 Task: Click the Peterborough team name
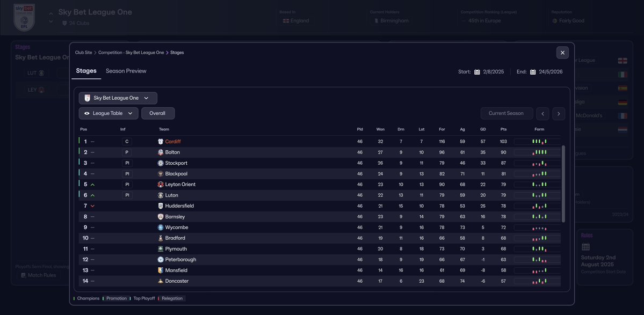click(x=180, y=259)
